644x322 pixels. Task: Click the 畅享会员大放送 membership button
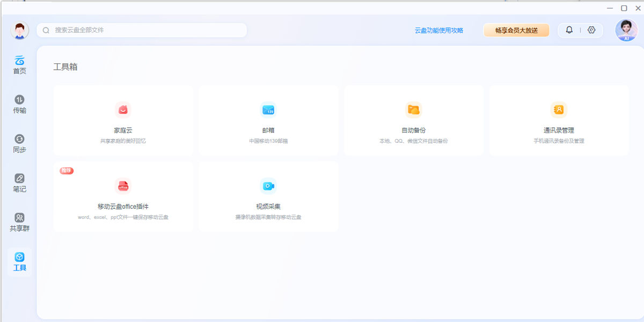(x=516, y=31)
